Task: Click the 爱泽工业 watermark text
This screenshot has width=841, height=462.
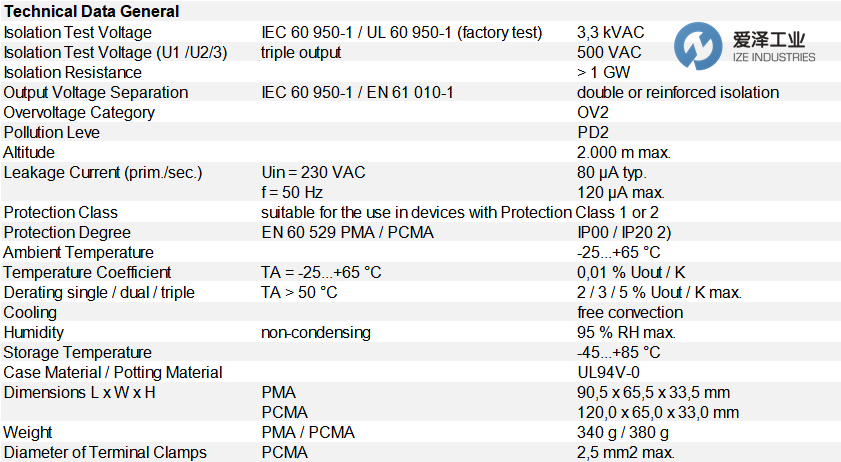Action: pos(768,41)
